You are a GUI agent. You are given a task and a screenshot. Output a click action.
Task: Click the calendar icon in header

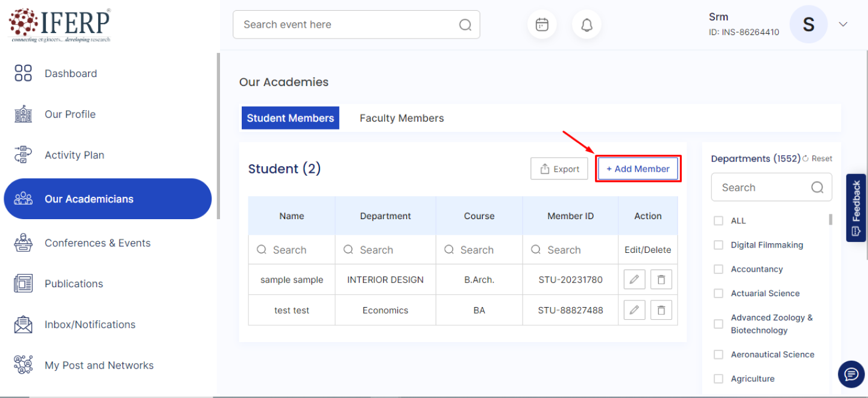pos(542,25)
